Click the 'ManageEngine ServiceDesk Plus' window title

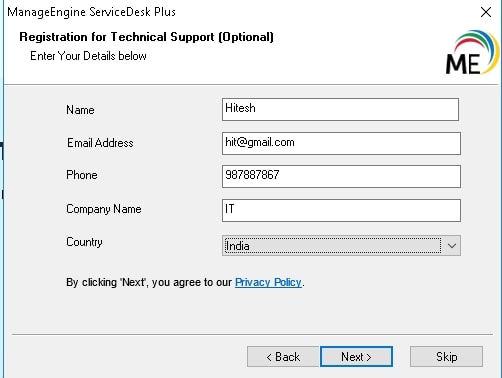coord(91,12)
